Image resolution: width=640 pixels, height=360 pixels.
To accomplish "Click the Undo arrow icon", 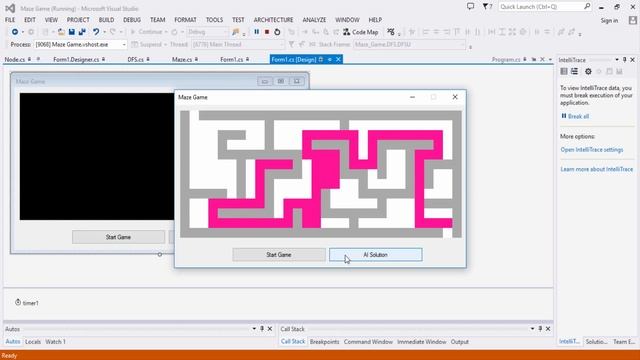I will (x=96, y=32).
